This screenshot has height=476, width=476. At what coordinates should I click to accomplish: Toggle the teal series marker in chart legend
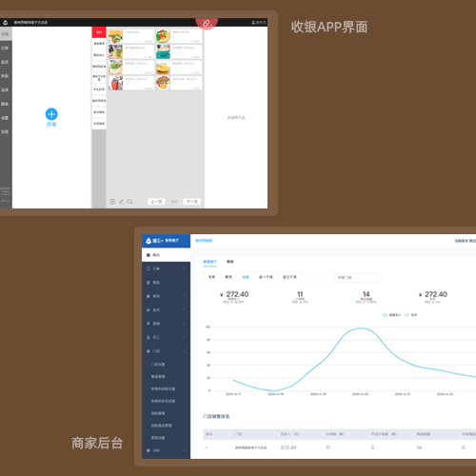pos(385,315)
